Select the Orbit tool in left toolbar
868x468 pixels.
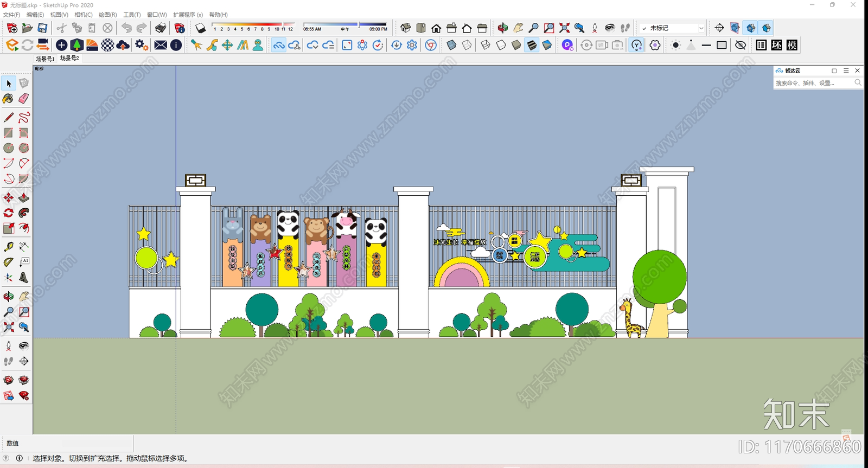click(x=9, y=297)
